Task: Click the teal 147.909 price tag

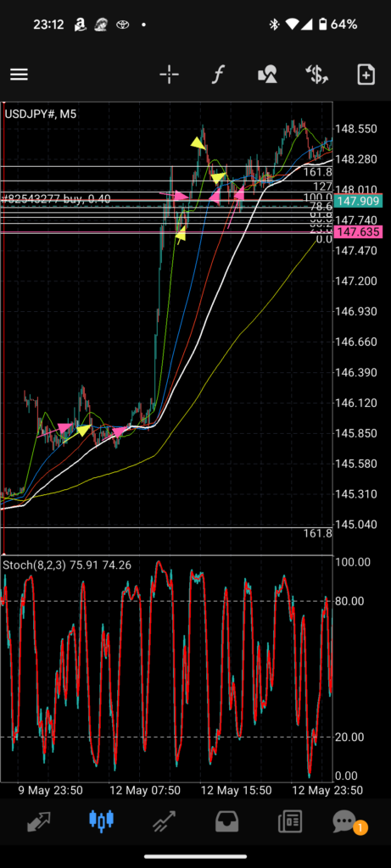Action: (358, 201)
